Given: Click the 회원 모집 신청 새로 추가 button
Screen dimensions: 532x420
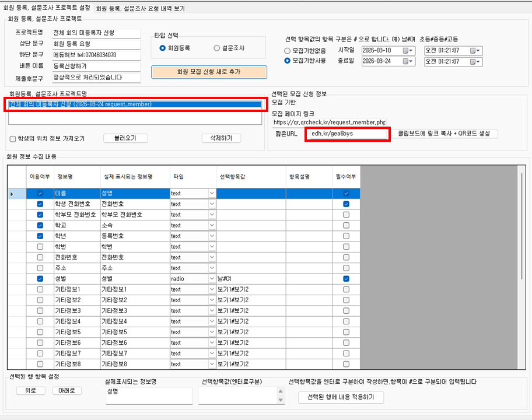Looking at the screenshot, I should point(209,72).
